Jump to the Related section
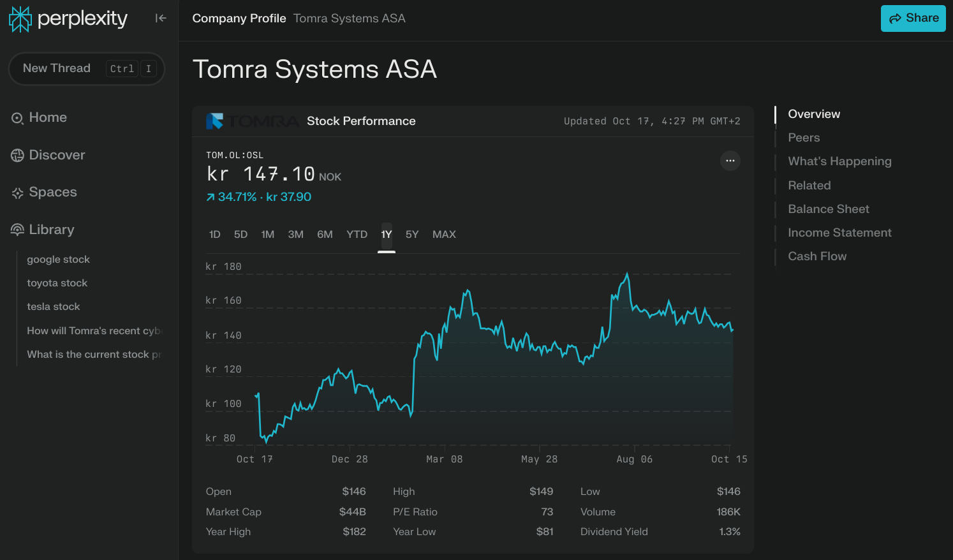Screen dimensions: 953x560 [809, 186]
